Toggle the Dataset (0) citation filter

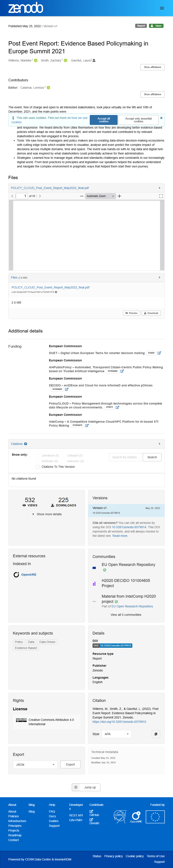[x=64, y=455]
